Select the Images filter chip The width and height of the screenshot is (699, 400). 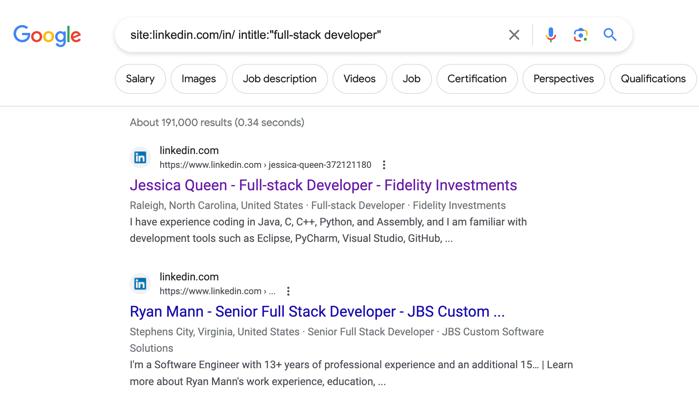pyautogui.click(x=198, y=79)
